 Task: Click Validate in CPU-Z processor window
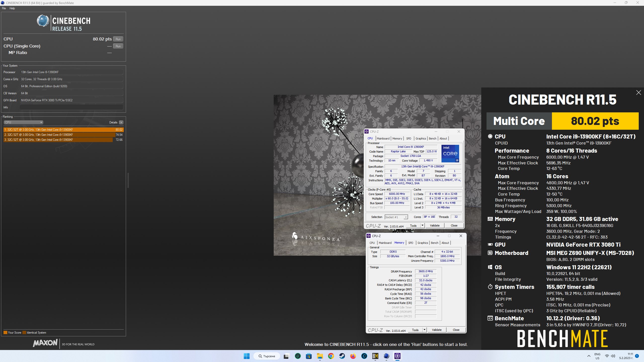434,225
